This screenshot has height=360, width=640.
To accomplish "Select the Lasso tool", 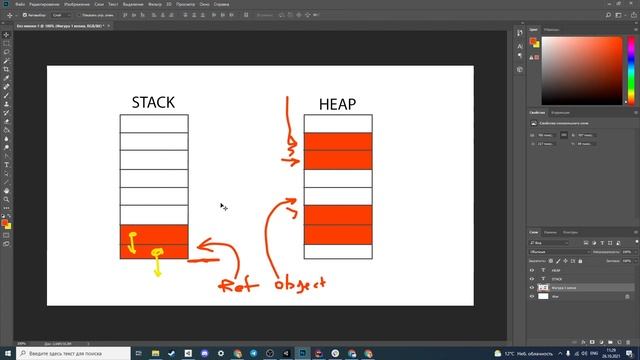I will coord(6,52).
